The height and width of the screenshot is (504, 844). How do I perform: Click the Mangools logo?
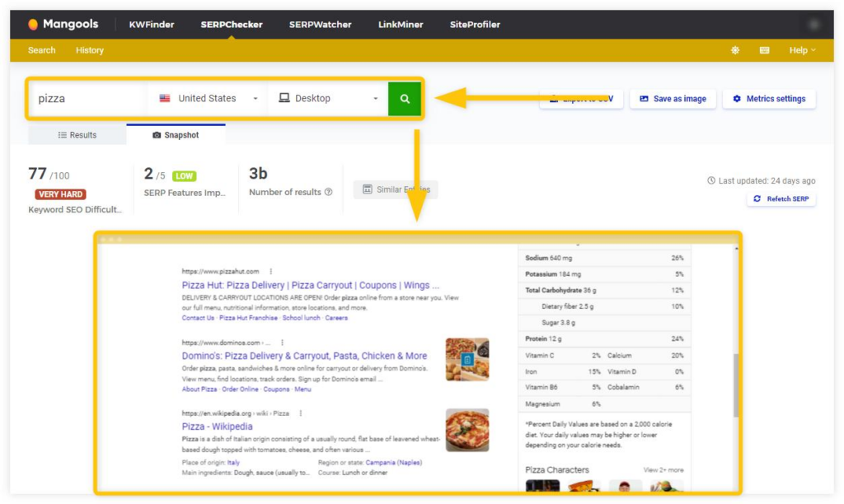coord(63,24)
